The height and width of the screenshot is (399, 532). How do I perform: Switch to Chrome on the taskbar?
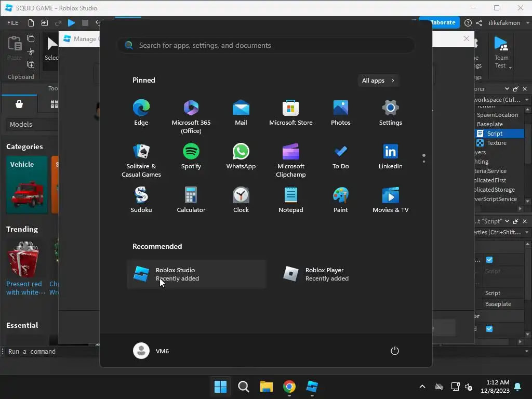(289, 387)
